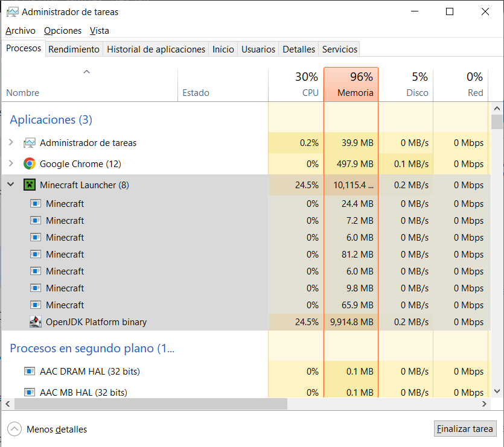
Task: Click the AAC MB HAL process icon
Action: tap(30, 392)
